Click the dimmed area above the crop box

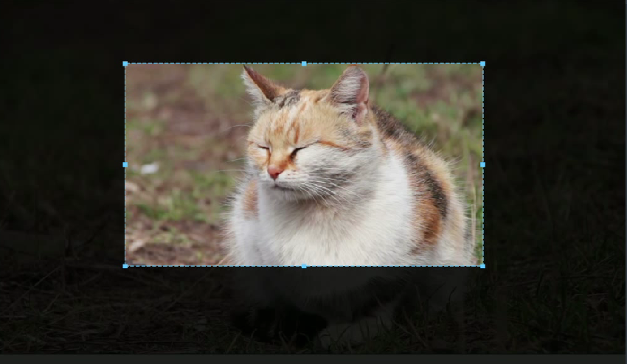pyautogui.click(x=304, y=31)
